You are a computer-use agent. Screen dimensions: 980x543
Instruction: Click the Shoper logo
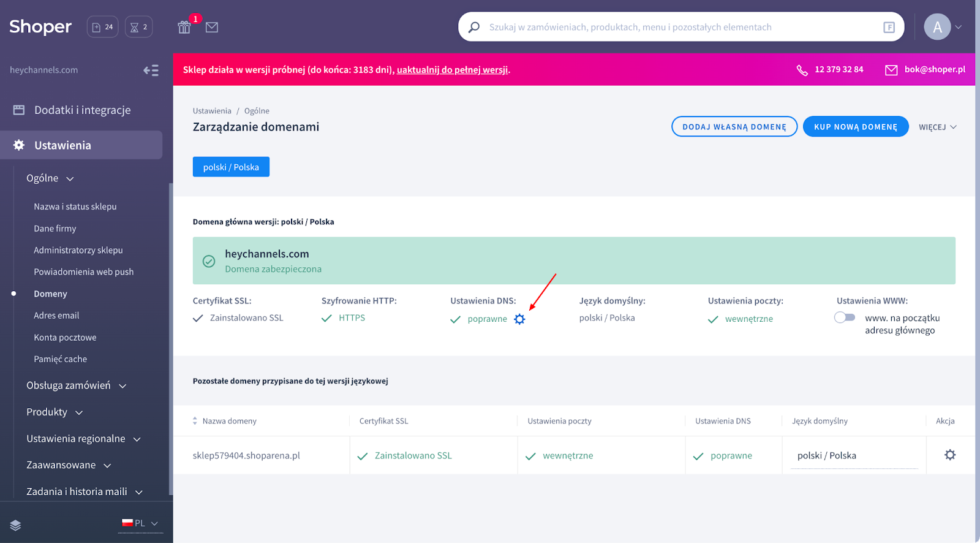[40, 27]
